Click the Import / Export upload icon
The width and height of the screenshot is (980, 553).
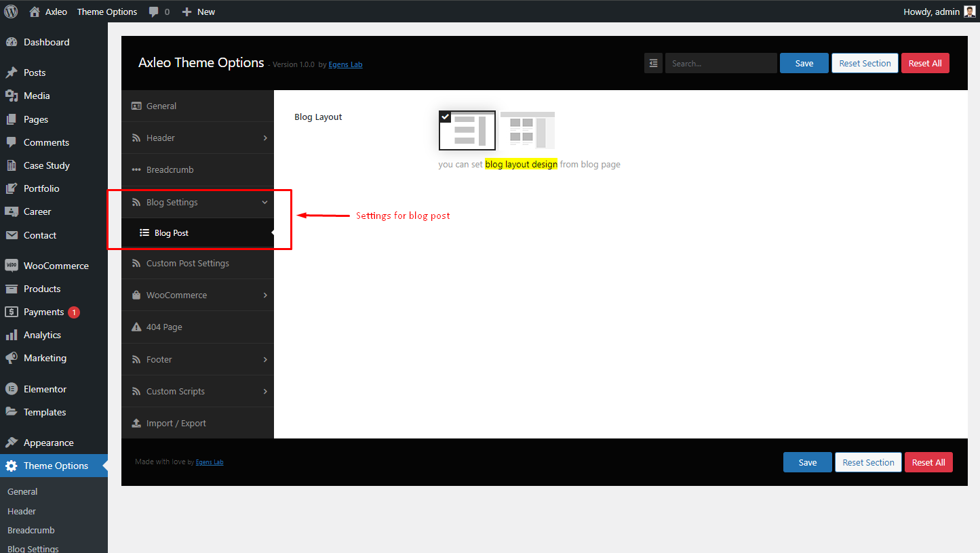(x=136, y=423)
